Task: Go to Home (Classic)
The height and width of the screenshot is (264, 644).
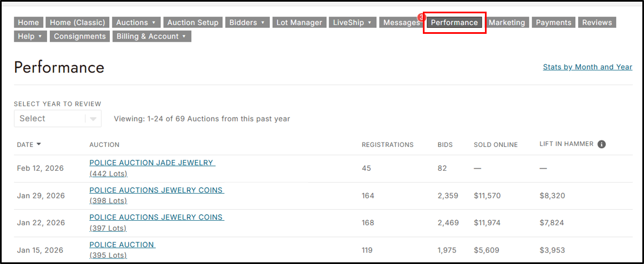Action: [x=78, y=23]
